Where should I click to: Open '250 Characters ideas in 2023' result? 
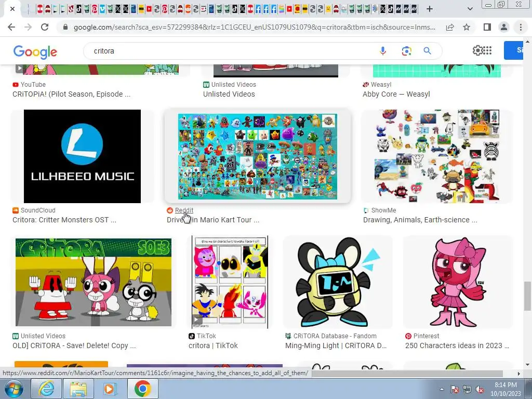pyautogui.click(x=457, y=345)
